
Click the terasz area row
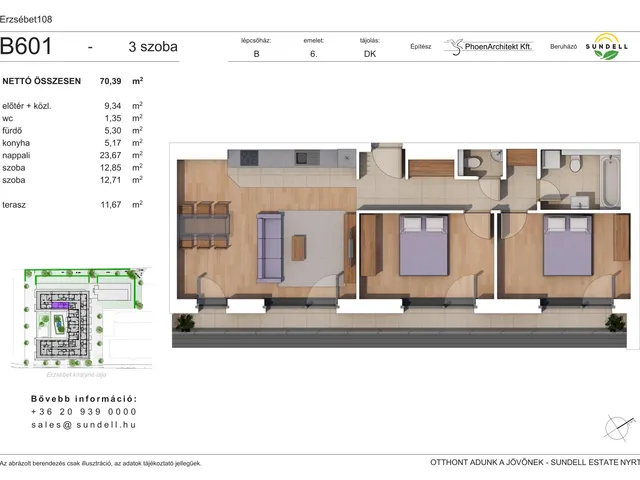coord(72,204)
